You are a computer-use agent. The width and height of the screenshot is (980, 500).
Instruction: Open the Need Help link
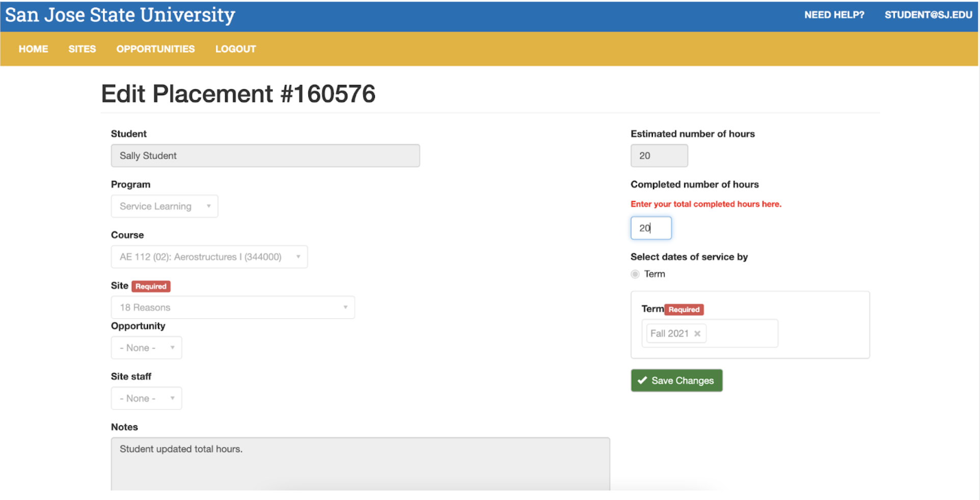click(x=834, y=15)
